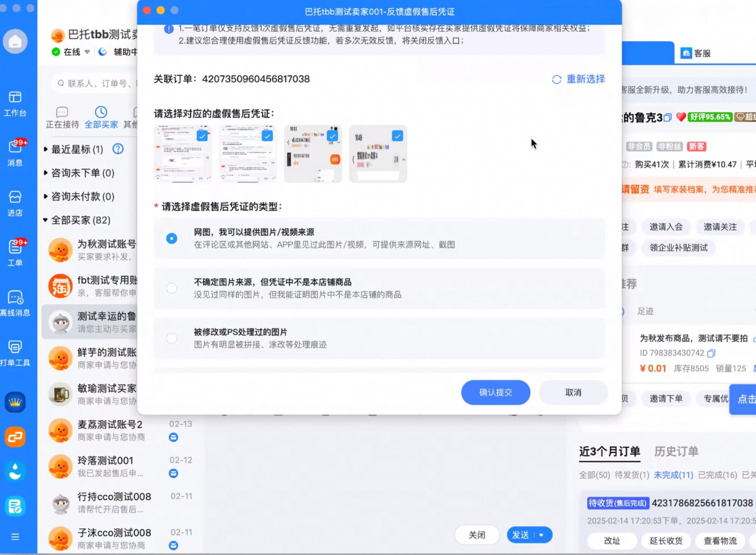This screenshot has height=555, width=756.
Task: Switch to 全部买家 tab
Action: click(101, 118)
